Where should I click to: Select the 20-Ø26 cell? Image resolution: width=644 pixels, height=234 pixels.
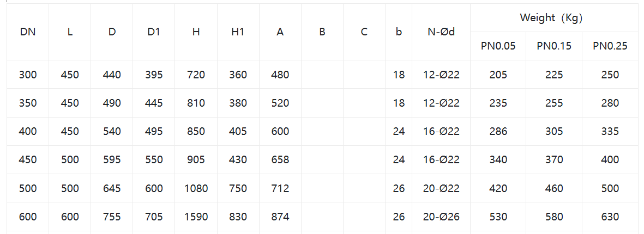click(441, 217)
